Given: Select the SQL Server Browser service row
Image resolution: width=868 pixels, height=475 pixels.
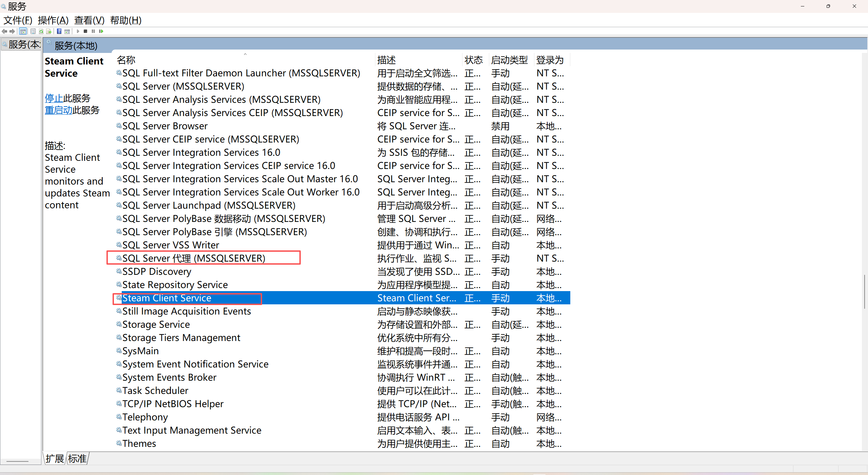Looking at the screenshot, I should click(x=165, y=126).
